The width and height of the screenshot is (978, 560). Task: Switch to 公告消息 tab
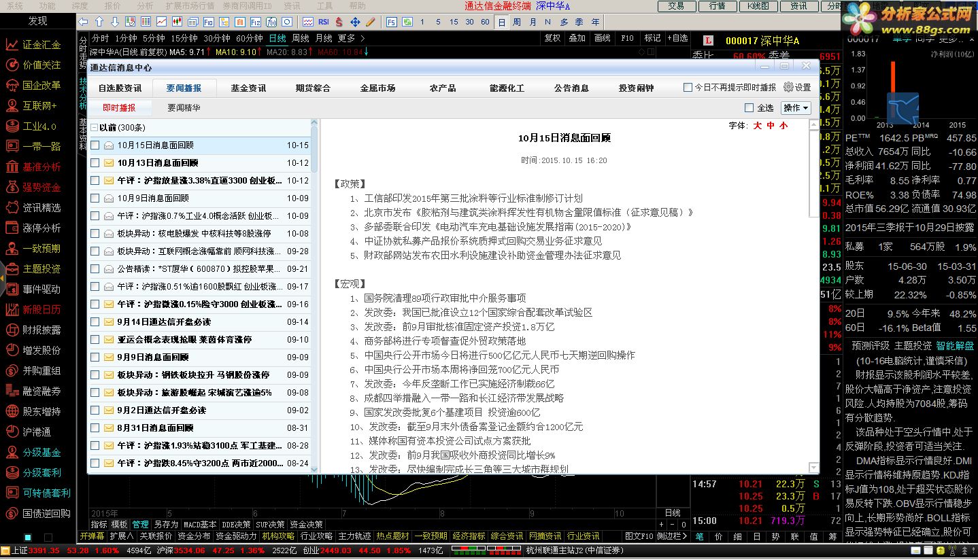[571, 88]
